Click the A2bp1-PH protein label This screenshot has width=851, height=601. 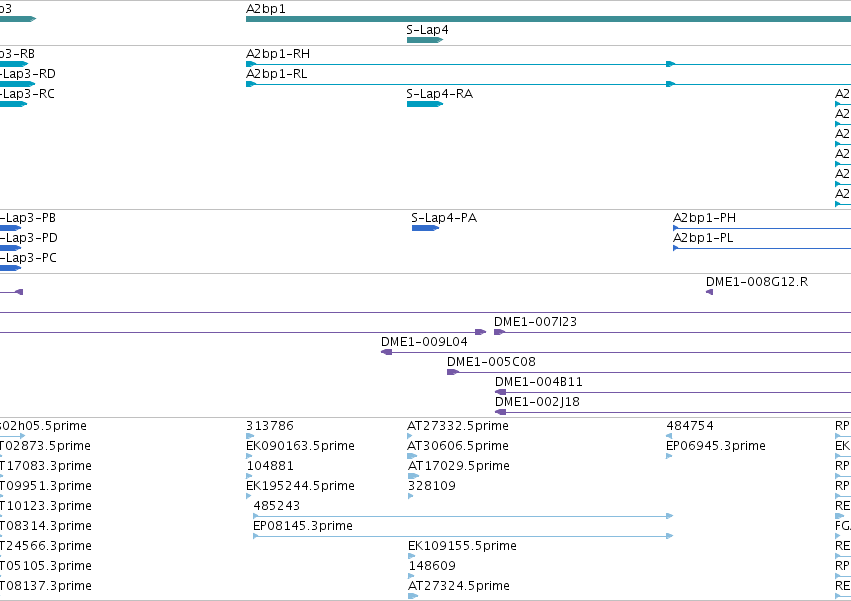pyautogui.click(x=704, y=218)
